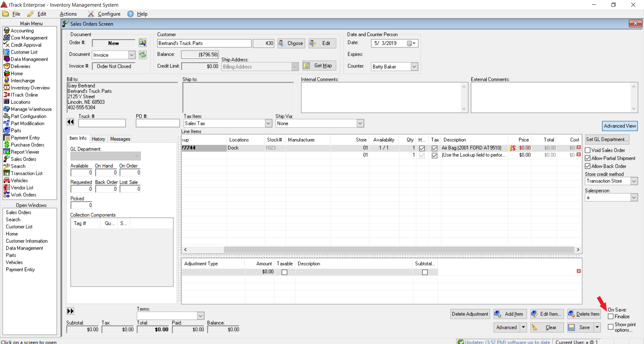Click the Advanced View button
Viewport: 644px width, 344px height.
click(620, 126)
